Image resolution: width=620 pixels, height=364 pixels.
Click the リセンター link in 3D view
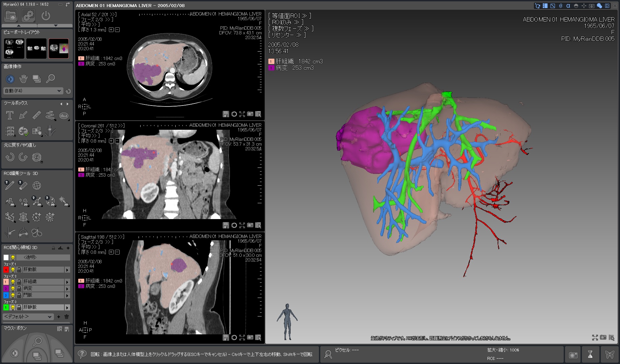pos(287,35)
